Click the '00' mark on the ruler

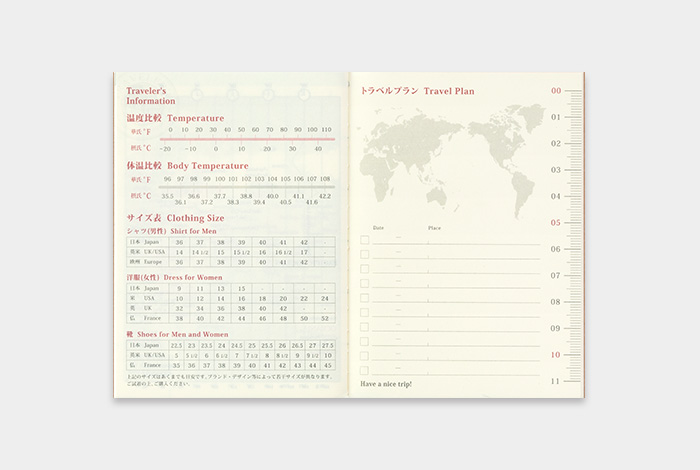556,91
